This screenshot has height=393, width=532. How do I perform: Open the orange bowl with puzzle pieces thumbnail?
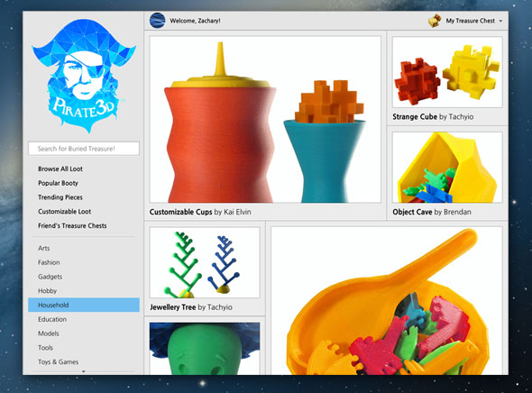click(x=387, y=301)
